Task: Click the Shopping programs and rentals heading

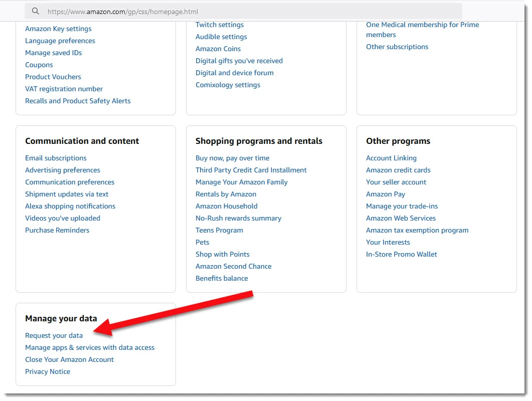Action: point(259,141)
